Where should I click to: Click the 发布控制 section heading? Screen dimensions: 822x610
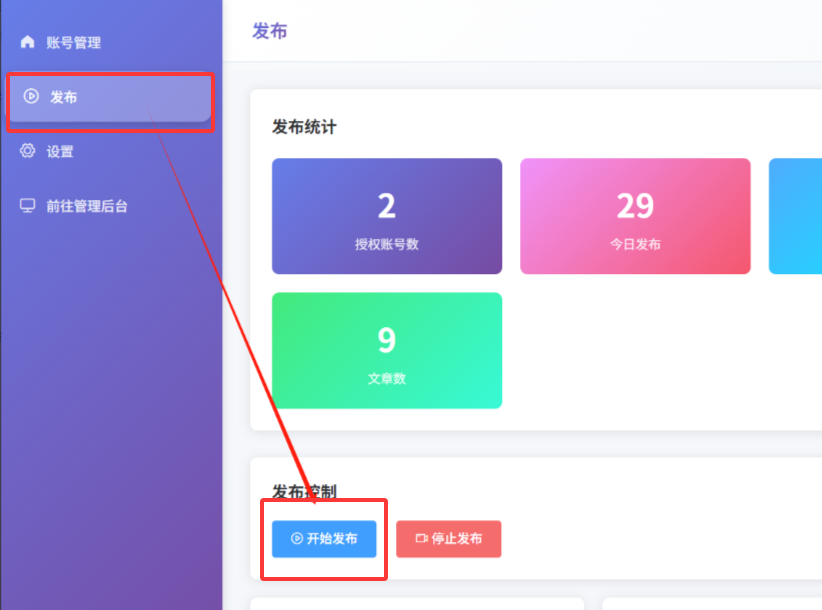[x=304, y=492]
